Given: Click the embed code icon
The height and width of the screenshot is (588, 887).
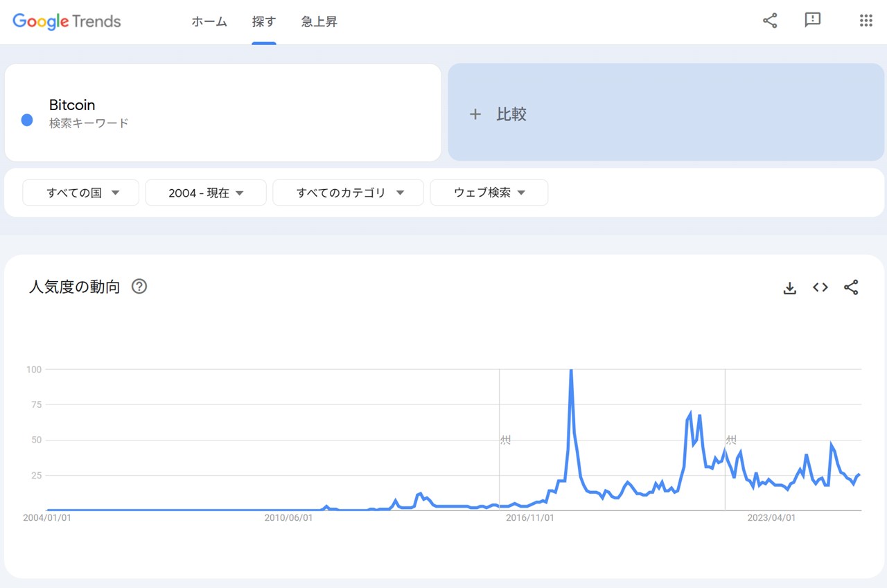Looking at the screenshot, I should (x=820, y=287).
